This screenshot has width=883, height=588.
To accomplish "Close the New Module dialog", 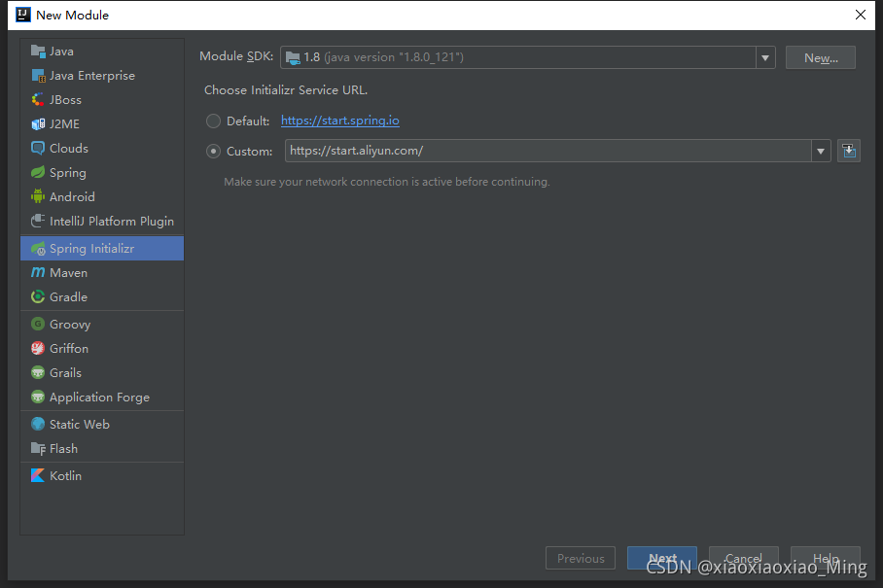I will (x=861, y=15).
